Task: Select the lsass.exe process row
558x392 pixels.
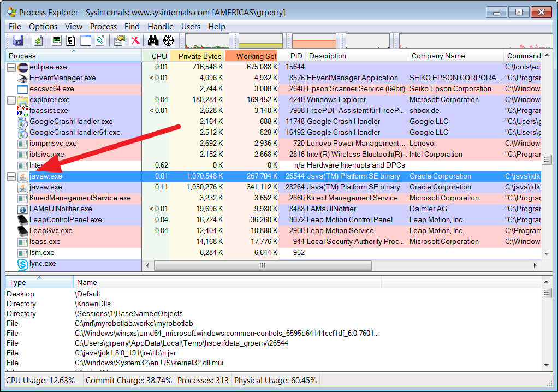Action: 45,242
